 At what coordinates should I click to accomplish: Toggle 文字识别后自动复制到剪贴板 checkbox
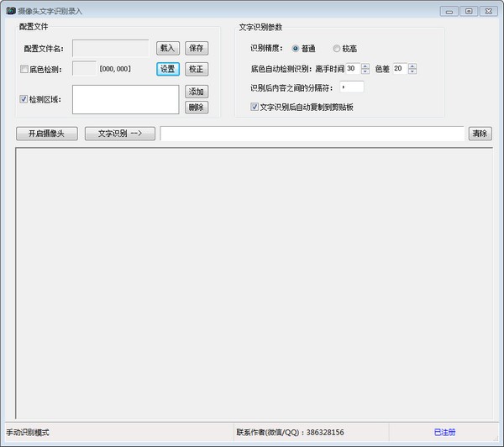[255, 107]
